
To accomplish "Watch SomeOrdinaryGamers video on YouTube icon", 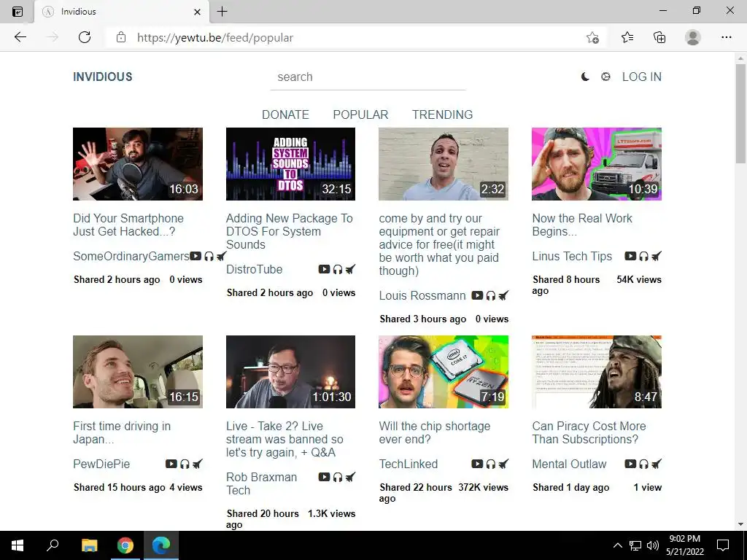I will coord(196,256).
